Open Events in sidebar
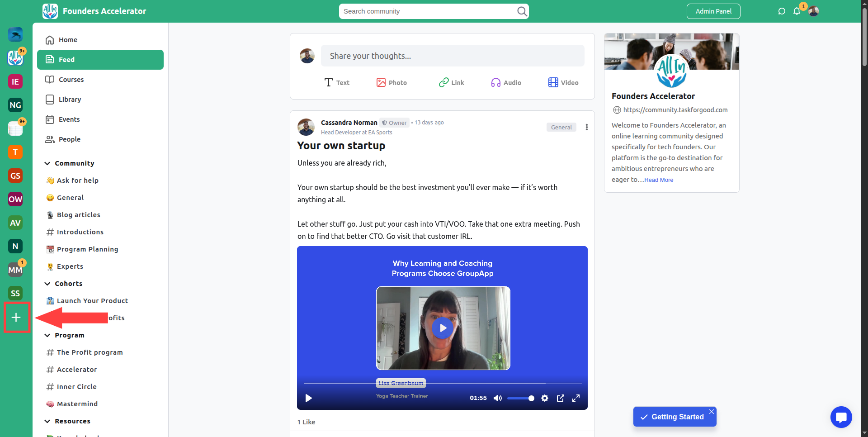 coord(100,119)
